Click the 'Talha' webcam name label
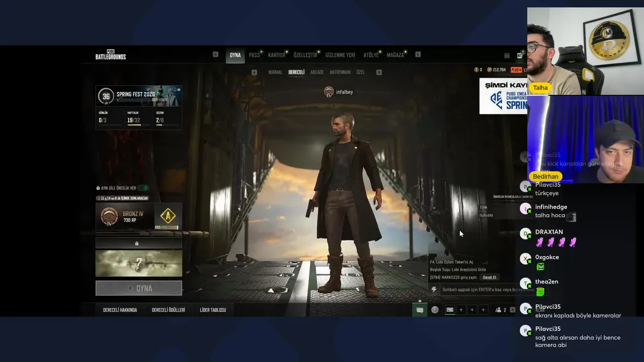The image size is (644, 362). [540, 87]
